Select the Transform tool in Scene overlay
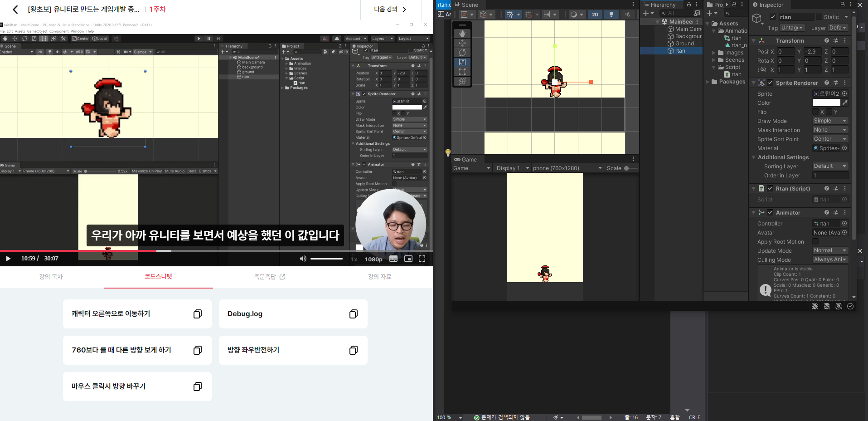868x421 pixels. 462,81
